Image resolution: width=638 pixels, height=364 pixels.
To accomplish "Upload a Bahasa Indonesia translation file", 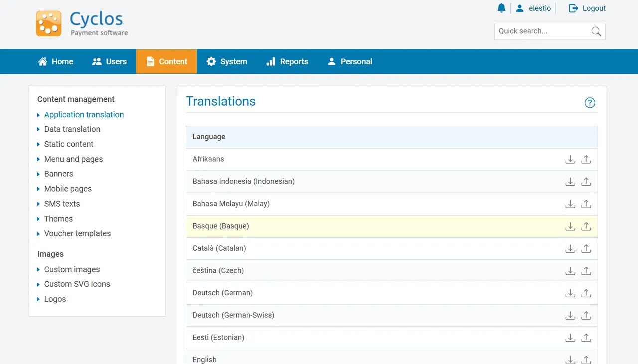I will tap(586, 182).
